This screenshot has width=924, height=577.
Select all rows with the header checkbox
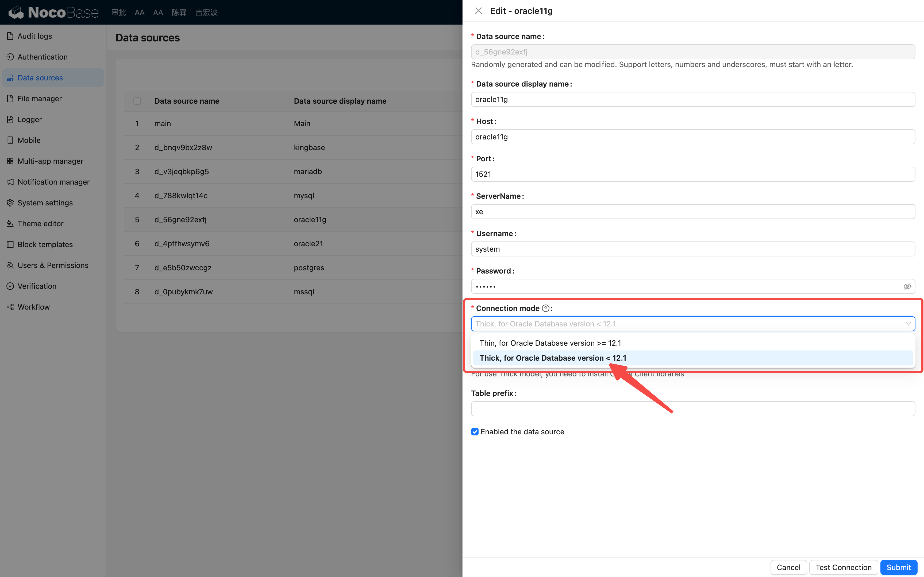click(x=137, y=101)
